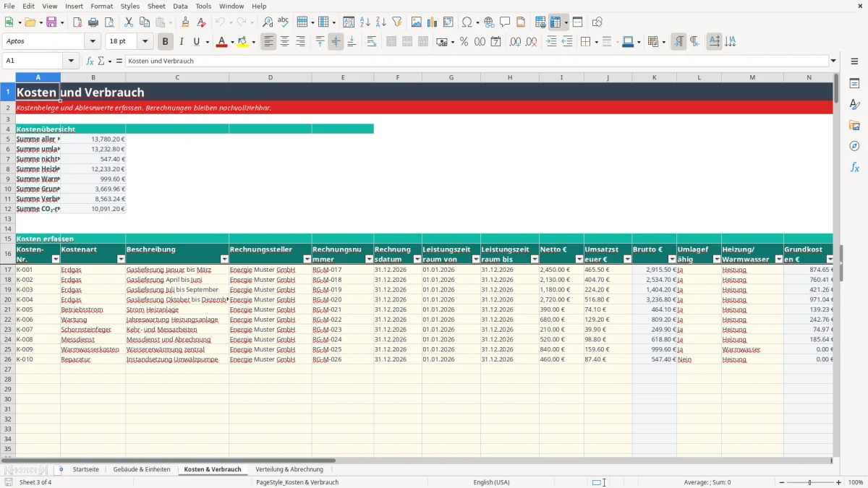Screen dimensions: 868x488
Task: Insert comment speech bubble icon
Action: coord(505,22)
